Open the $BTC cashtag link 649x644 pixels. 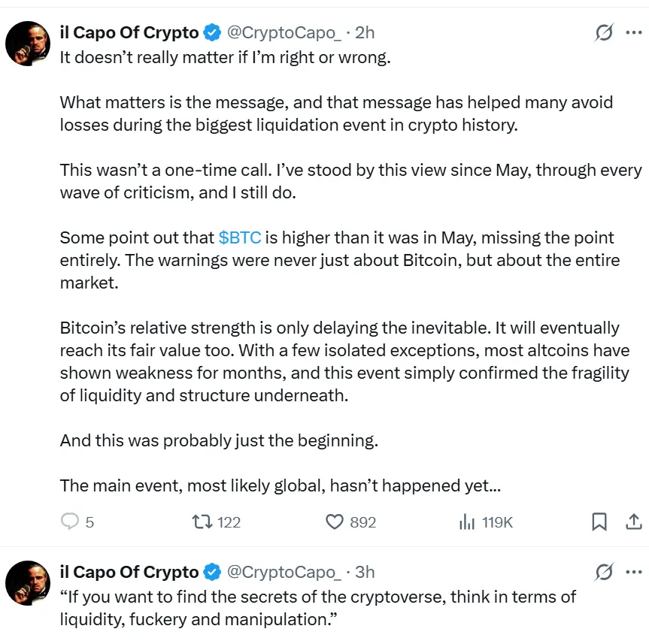(x=240, y=238)
